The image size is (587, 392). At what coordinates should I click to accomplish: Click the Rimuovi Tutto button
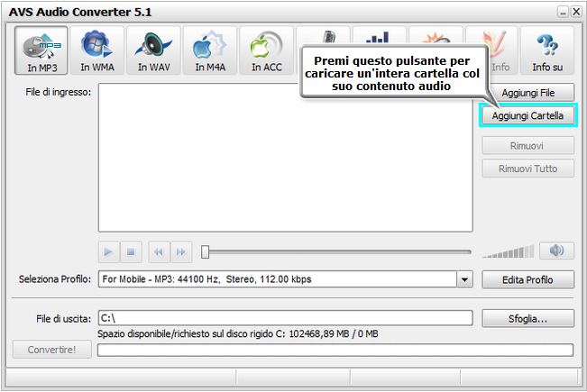pos(527,169)
